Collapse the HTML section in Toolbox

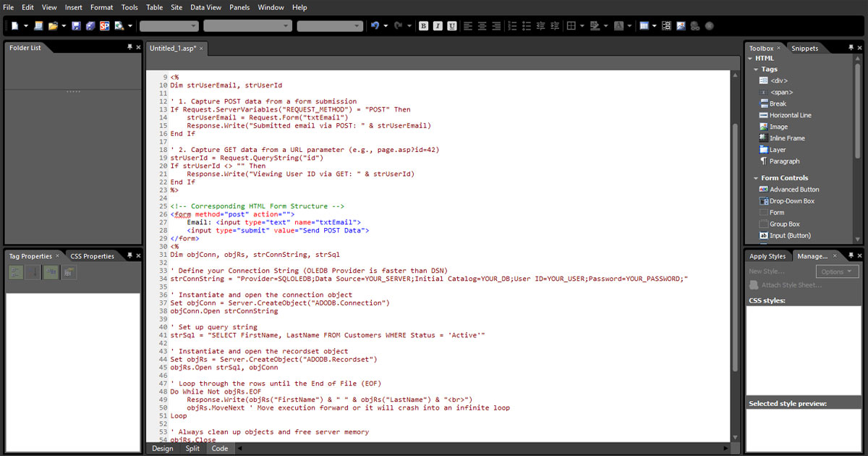coord(751,58)
